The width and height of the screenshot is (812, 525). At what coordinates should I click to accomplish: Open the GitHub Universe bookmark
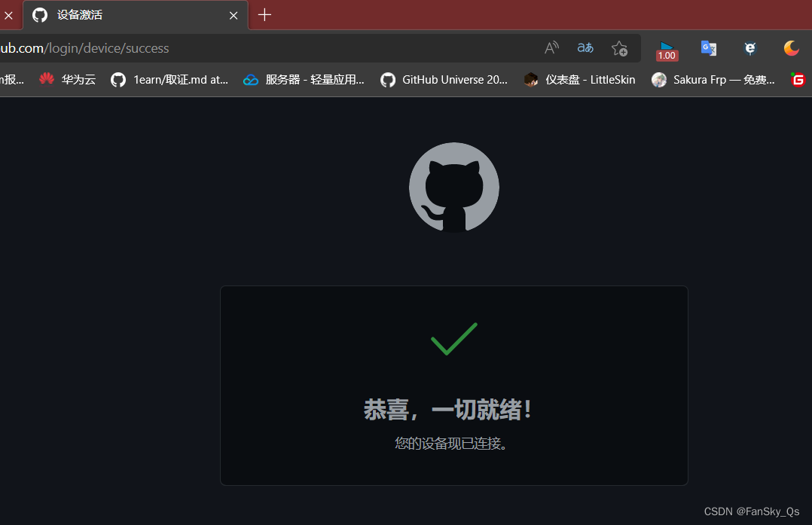click(444, 79)
